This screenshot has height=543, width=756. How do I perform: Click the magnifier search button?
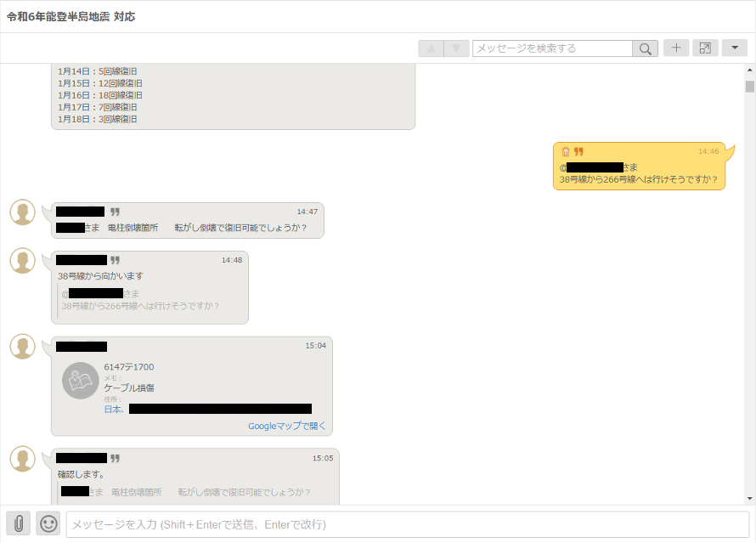tap(645, 48)
